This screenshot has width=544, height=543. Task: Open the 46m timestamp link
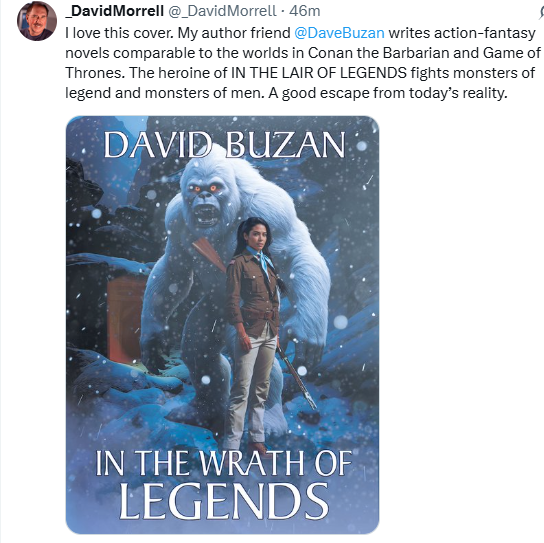[x=304, y=11]
